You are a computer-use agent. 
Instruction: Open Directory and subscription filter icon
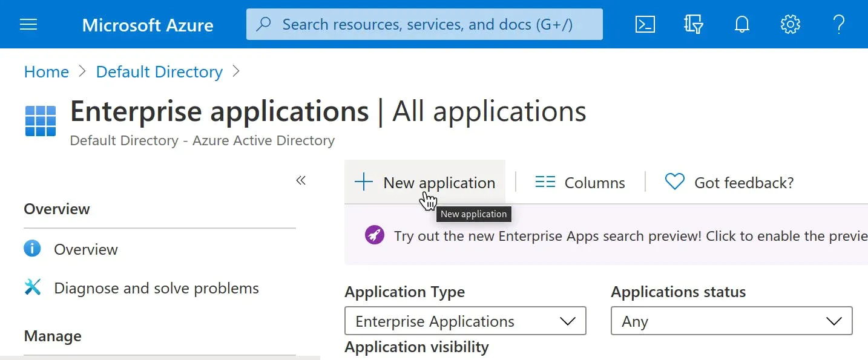[693, 24]
